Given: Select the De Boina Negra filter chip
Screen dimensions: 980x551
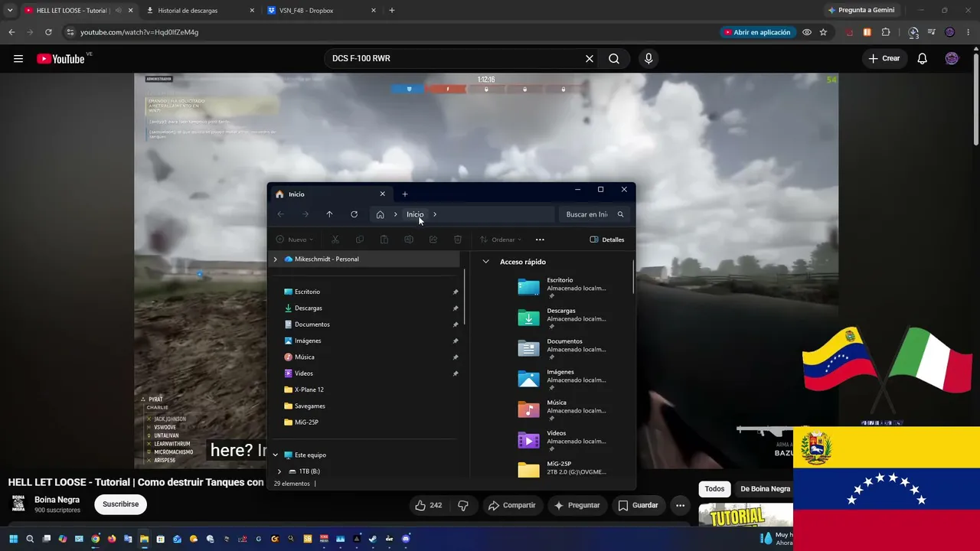Looking at the screenshot, I should point(765,489).
